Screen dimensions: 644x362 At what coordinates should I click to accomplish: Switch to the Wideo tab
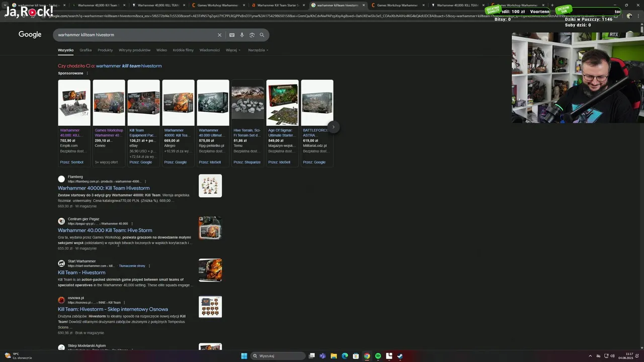pyautogui.click(x=162, y=50)
